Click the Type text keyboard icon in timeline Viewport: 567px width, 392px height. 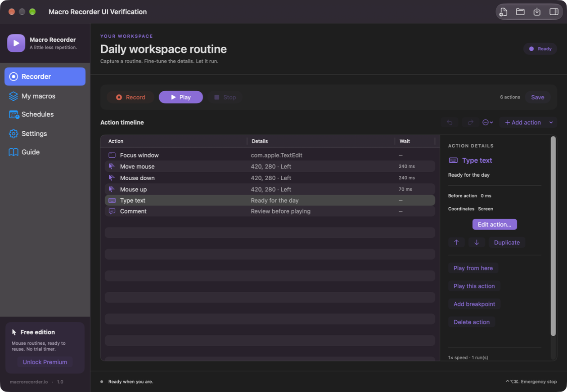(112, 200)
